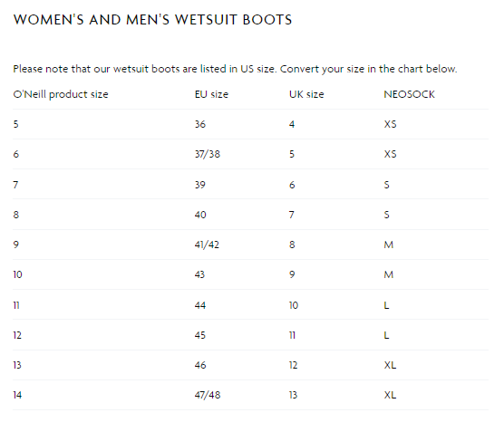The image size is (504, 432).
Task: Select the 47/48 EU size value
Action: (x=208, y=395)
